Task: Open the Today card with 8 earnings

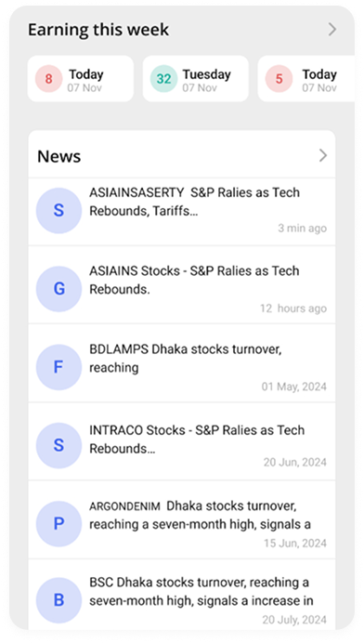Action: 81,79
